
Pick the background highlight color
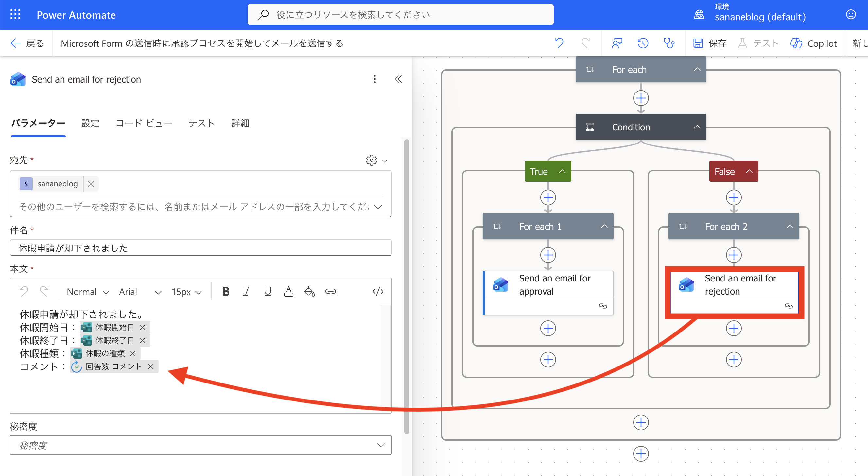309,291
